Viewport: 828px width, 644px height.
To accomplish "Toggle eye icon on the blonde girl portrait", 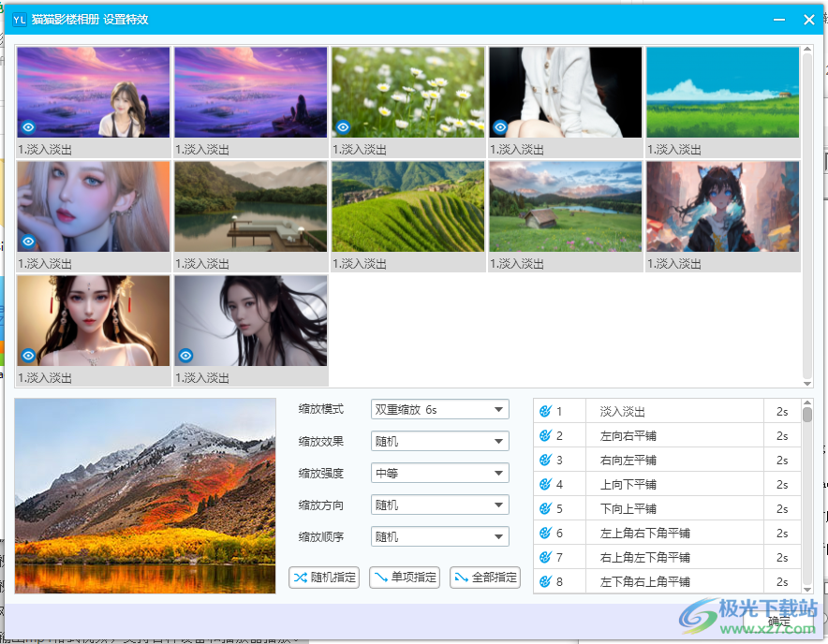I will coord(29,241).
